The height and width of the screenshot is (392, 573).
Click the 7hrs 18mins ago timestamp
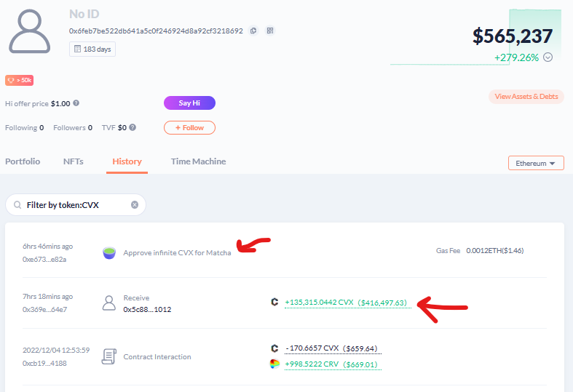tap(47, 297)
